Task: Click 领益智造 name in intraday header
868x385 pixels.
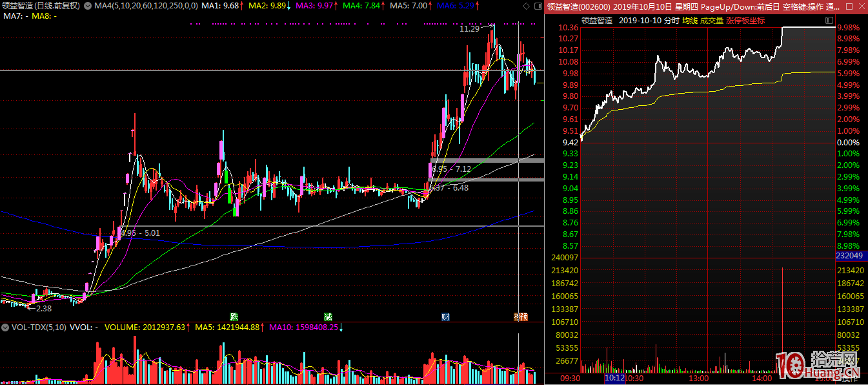Action: point(597,21)
